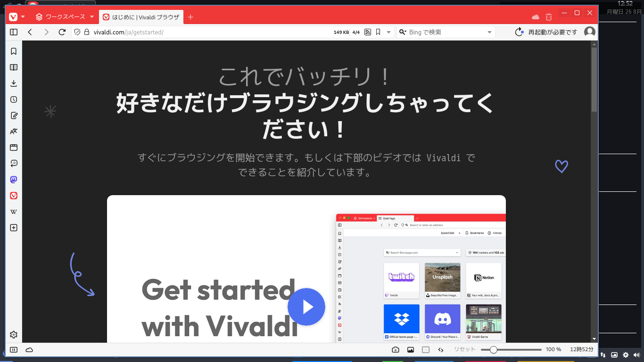
Task: Toggle panel display in status bar
Action: pyautogui.click(x=14, y=350)
